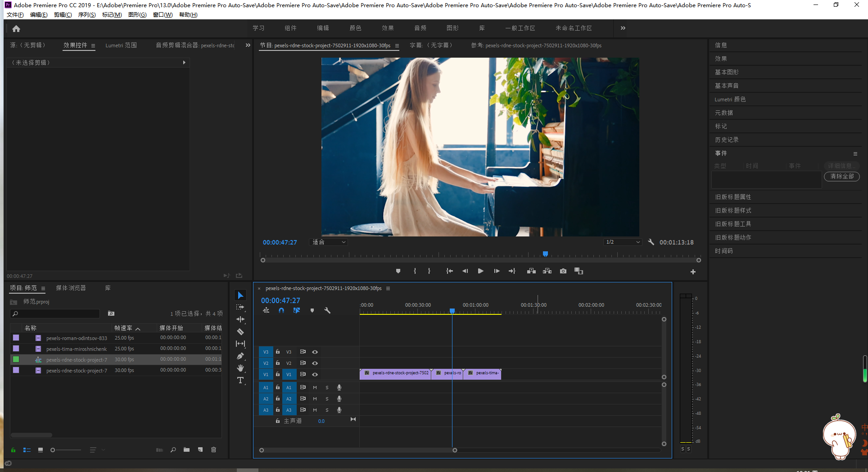Click the 清除全部 button
The image size is (868, 472).
841,177
